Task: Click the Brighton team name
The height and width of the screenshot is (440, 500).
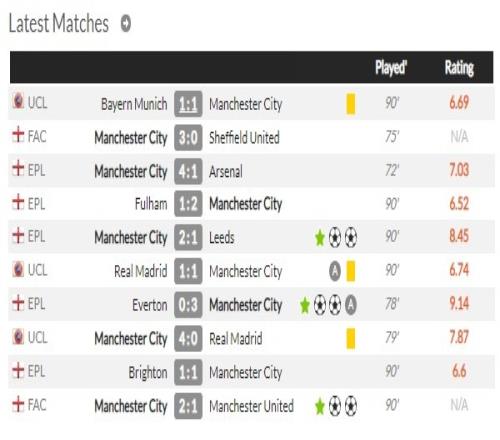Action: point(148,373)
